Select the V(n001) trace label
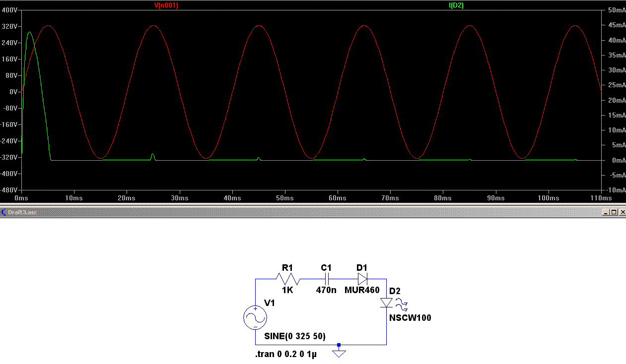The height and width of the screenshot is (364, 626). tap(166, 5)
